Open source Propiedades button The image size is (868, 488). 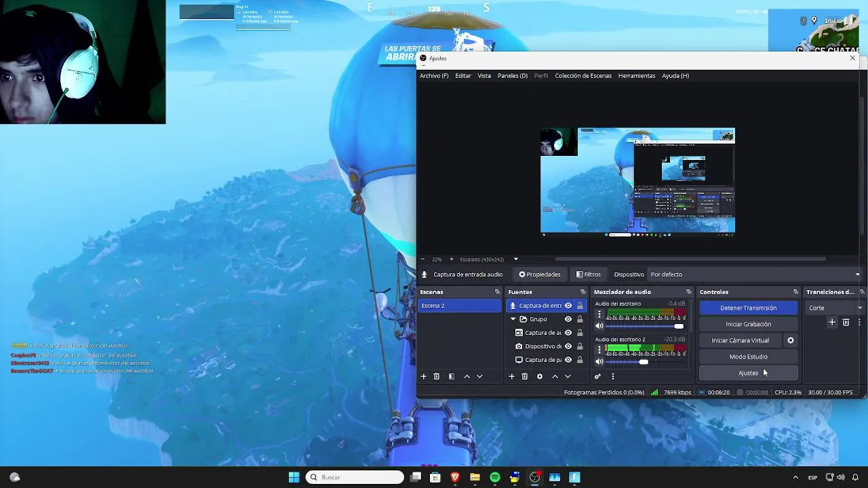tap(540, 274)
